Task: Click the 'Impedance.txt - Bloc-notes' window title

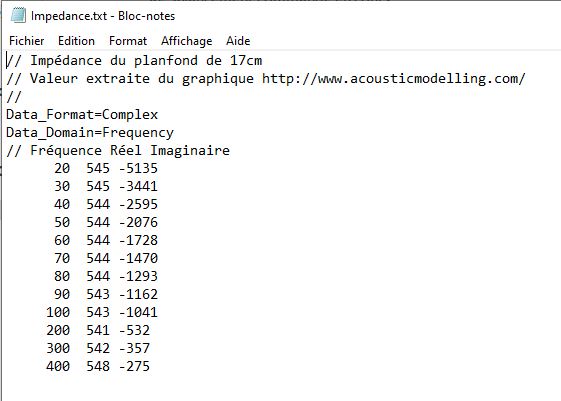Action: tap(103, 16)
